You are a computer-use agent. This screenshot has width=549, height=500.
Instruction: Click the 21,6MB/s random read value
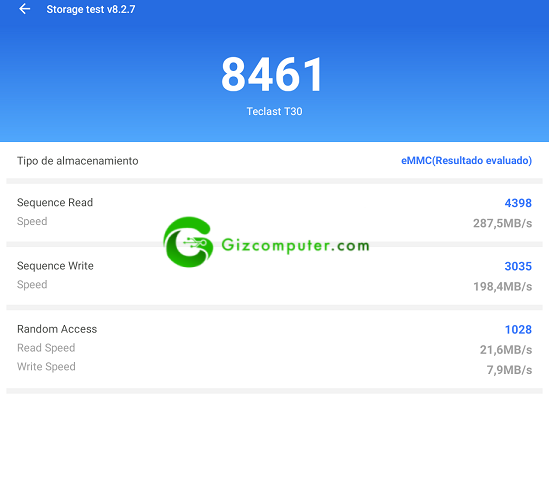(506, 350)
